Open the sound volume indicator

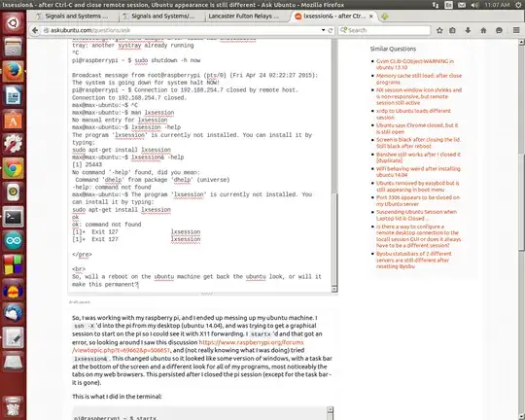pyautogui.click(x=474, y=5)
